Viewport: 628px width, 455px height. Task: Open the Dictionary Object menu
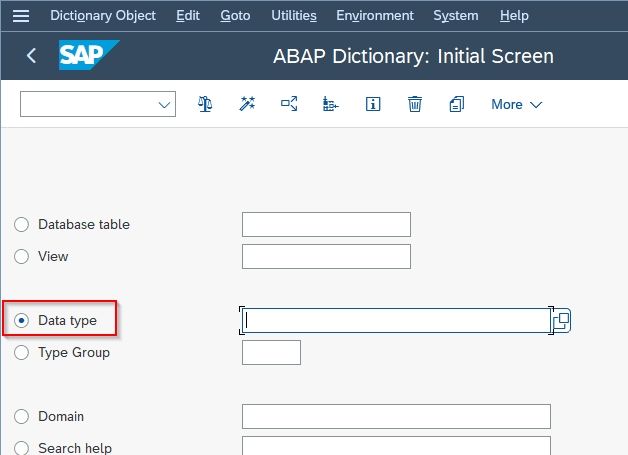103,16
